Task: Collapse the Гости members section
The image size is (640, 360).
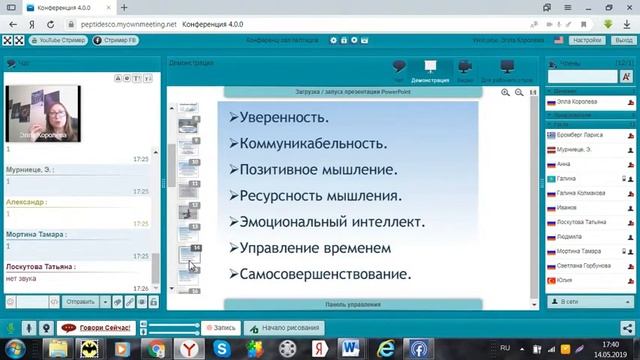Action: point(591,124)
